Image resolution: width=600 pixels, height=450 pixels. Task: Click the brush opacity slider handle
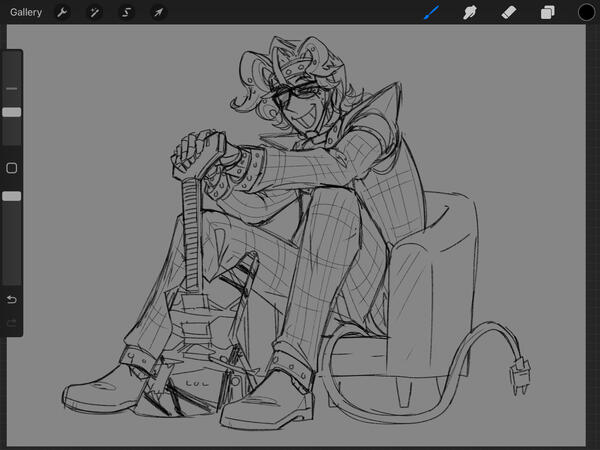pyautogui.click(x=12, y=197)
